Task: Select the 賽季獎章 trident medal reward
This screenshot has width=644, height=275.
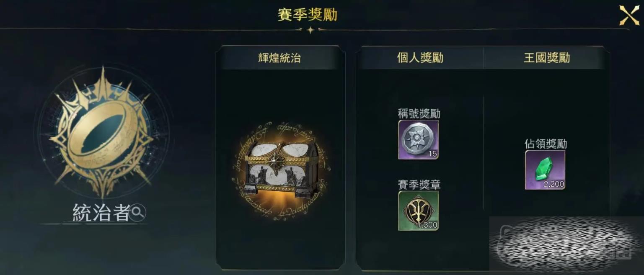Action: click(418, 211)
